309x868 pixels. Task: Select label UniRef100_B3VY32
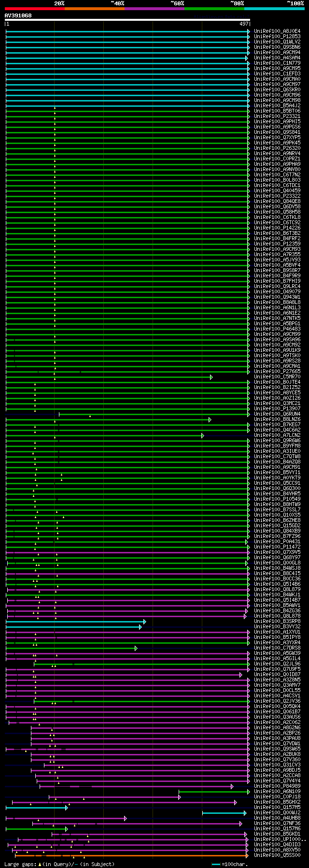click(277, 627)
